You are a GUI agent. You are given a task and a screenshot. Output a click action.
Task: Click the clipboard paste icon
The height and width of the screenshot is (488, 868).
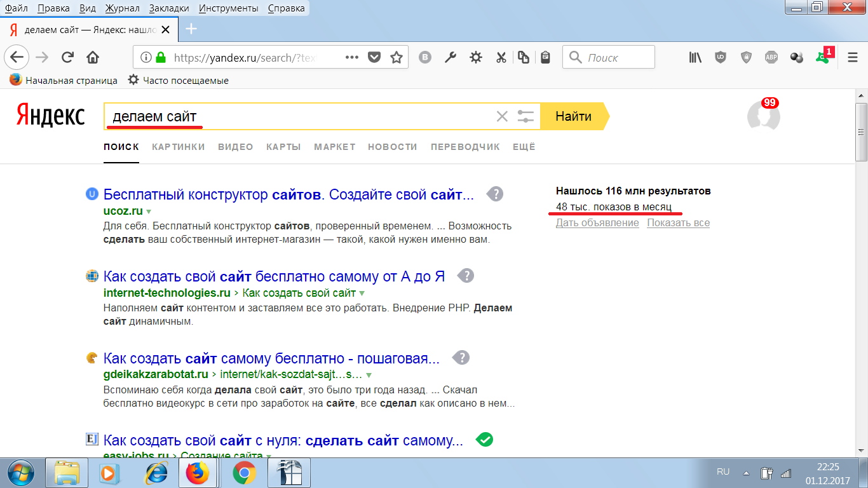coord(545,57)
